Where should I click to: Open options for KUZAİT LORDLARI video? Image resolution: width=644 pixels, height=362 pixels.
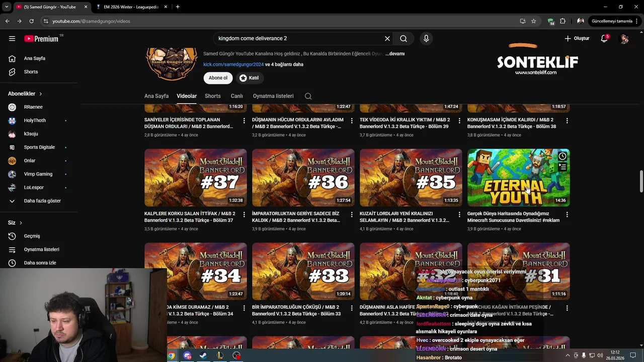[x=459, y=215]
